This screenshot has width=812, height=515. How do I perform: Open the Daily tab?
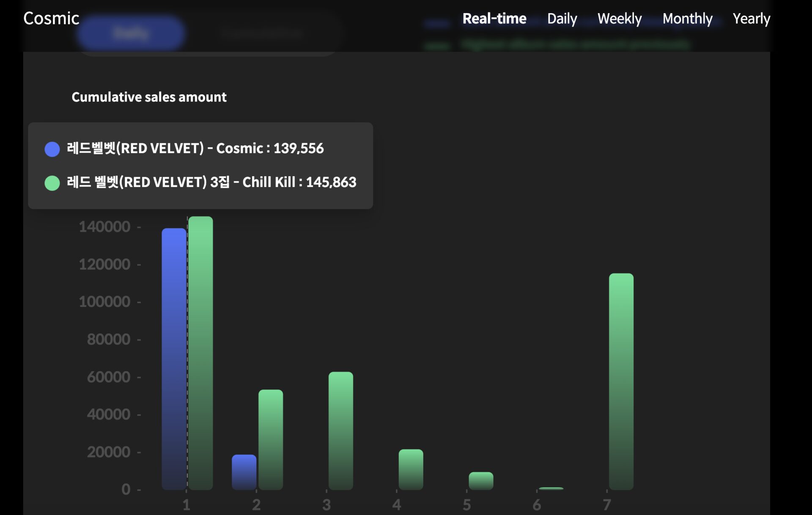coord(562,19)
